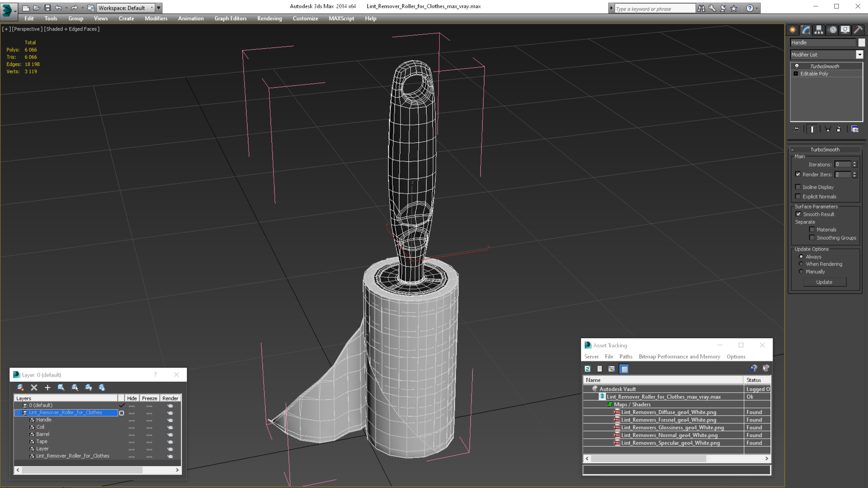Viewport: 868px width, 488px height.
Task: Open the Hierarchy command panel tab
Action: point(819,30)
